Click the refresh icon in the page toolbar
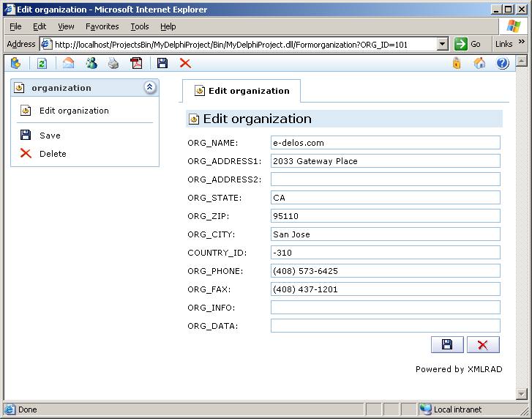Image resolution: width=532 pixels, height=419 pixels. pyautogui.click(x=42, y=64)
